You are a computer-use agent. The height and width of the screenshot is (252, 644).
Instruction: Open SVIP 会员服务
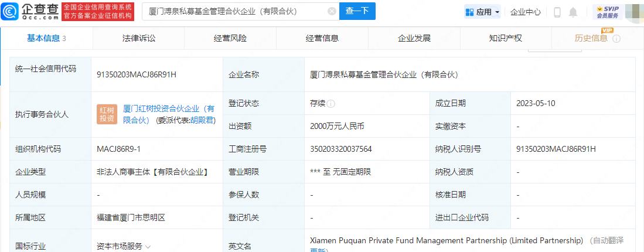click(x=608, y=12)
